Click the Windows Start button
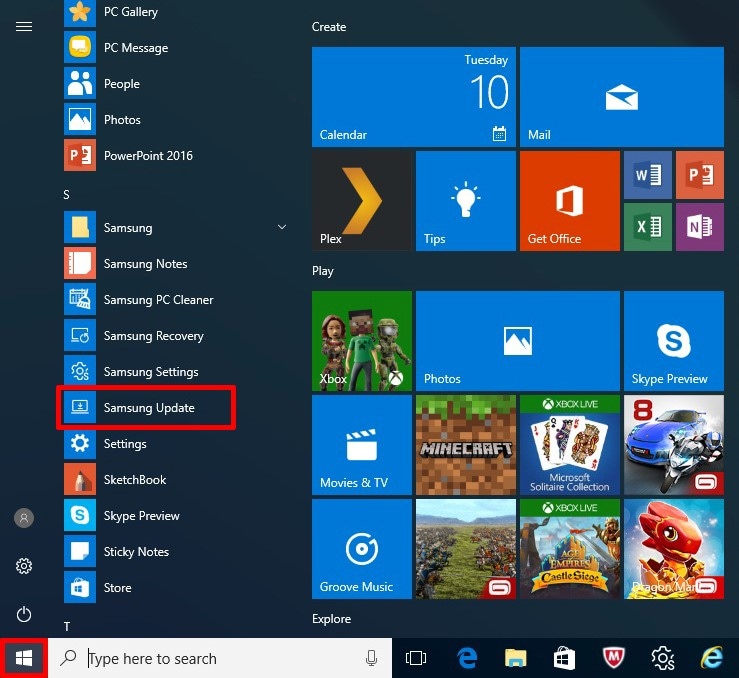The height and width of the screenshot is (678, 739). click(24, 658)
